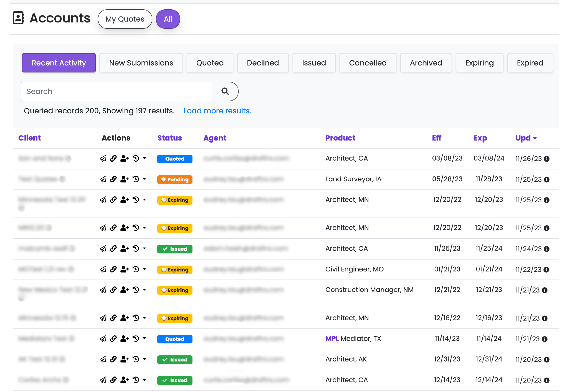This screenshot has width=565, height=392.
Task: Select the All toggle button
Action: [168, 19]
